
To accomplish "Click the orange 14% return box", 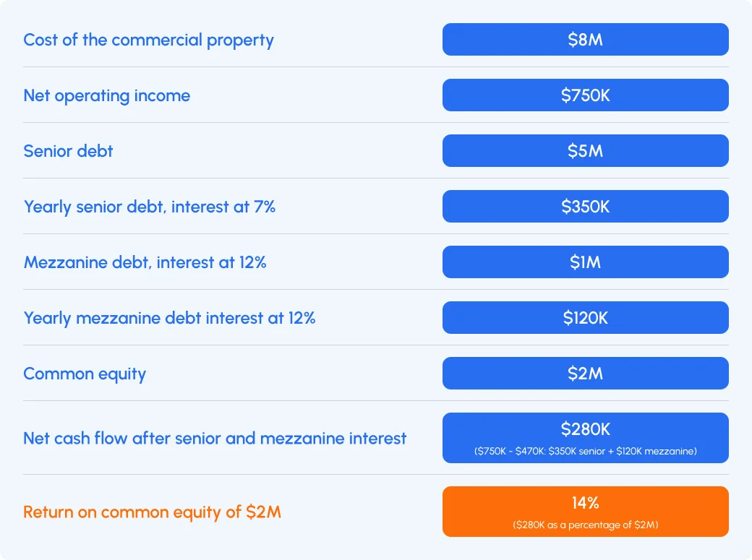I will click(x=585, y=512).
